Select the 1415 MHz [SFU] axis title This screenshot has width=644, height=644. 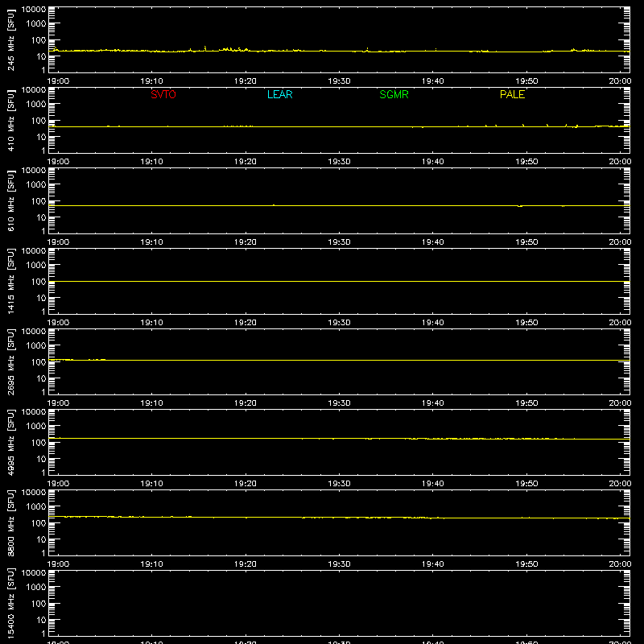click(x=11, y=281)
